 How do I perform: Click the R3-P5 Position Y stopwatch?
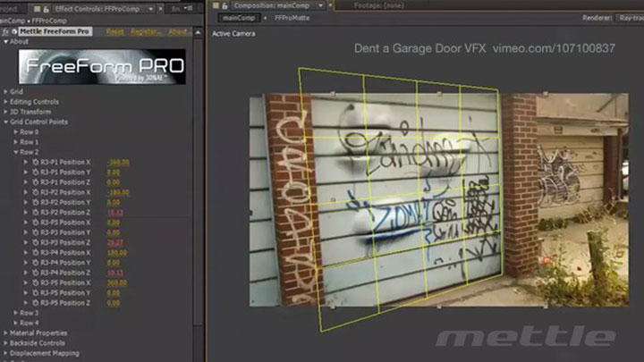pos(35,293)
